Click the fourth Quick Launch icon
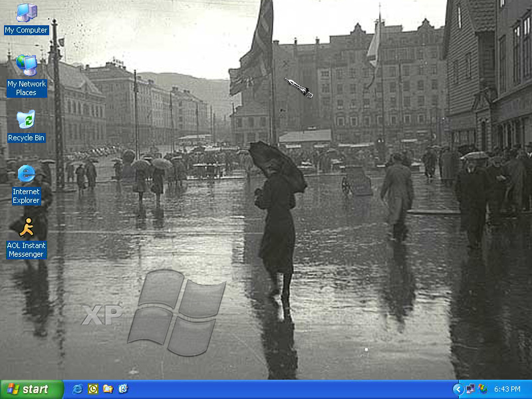Image resolution: width=532 pixels, height=399 pixels. 123,389
